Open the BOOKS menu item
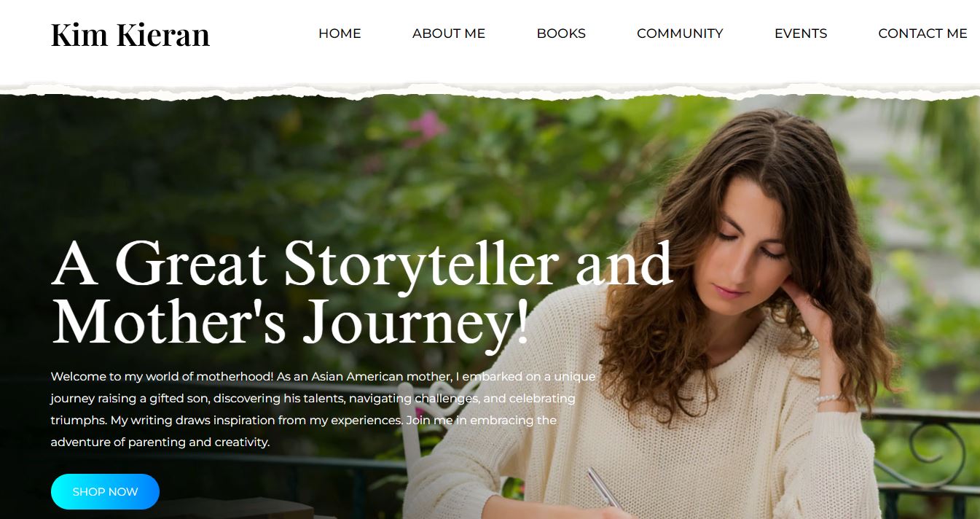This screenshot has width=980, height=519. tap(561, 34)
